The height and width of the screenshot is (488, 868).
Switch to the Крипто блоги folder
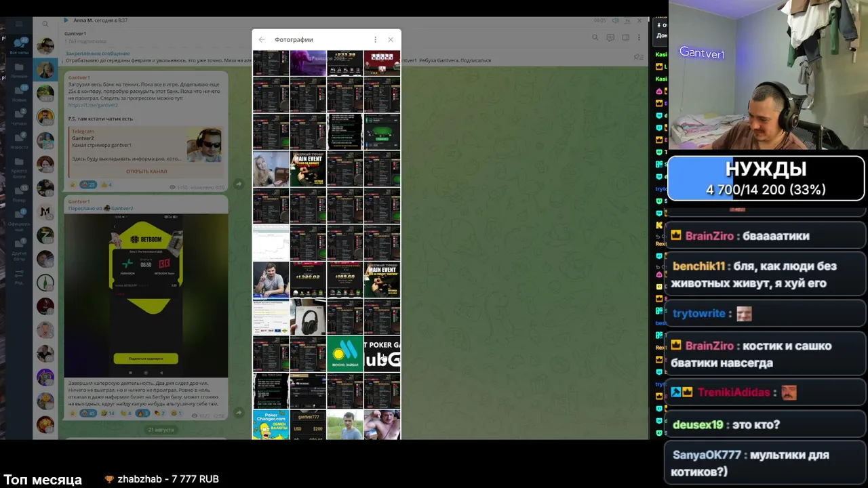click(19, 168)
